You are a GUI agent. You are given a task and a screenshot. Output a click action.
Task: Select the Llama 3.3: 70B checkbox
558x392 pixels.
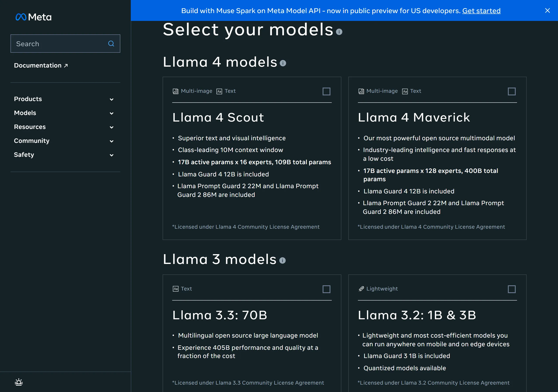point(326,289)
